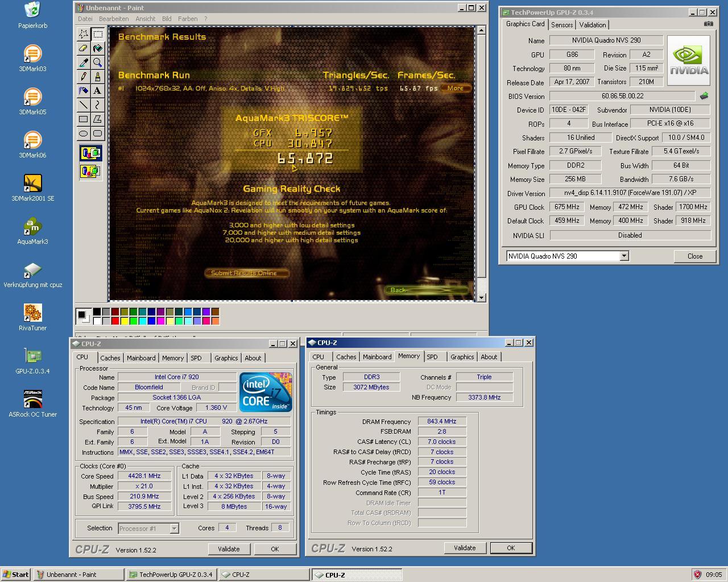Open the 3DMark03 desktop shortcut
Viewport: 728px width, 582px height.
click(32, 59)
